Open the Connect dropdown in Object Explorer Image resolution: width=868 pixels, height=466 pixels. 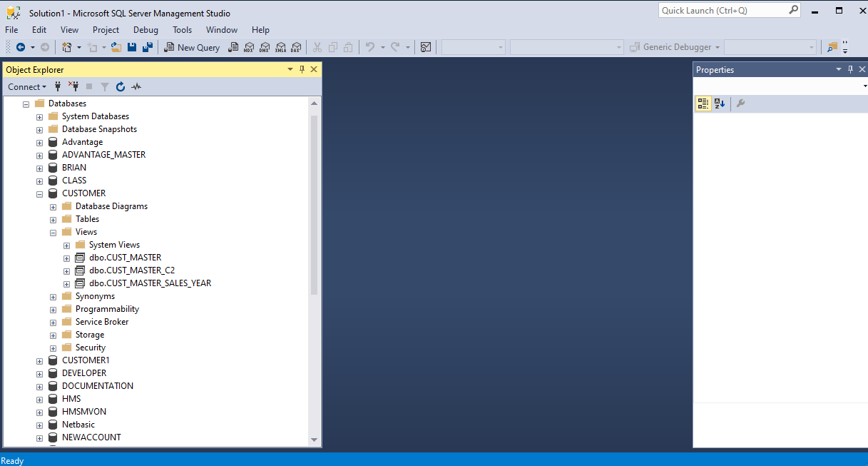[27, 86]
